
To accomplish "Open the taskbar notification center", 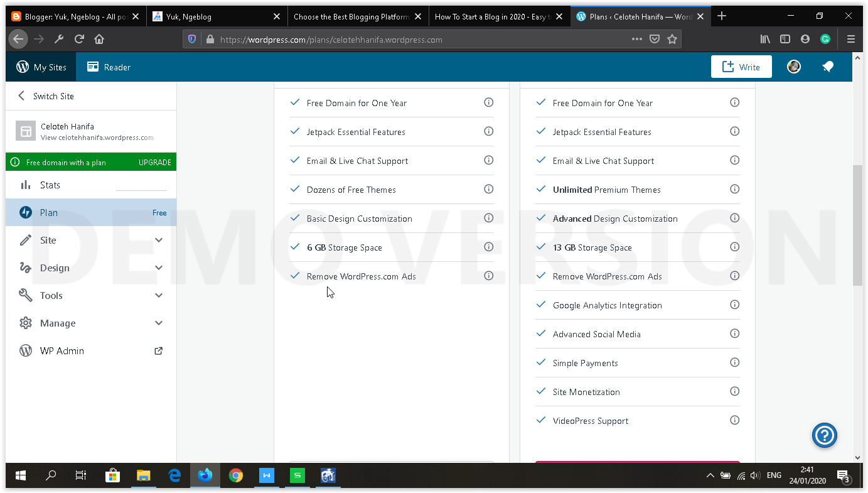I will pyautogui.click(x=844, y=476).
